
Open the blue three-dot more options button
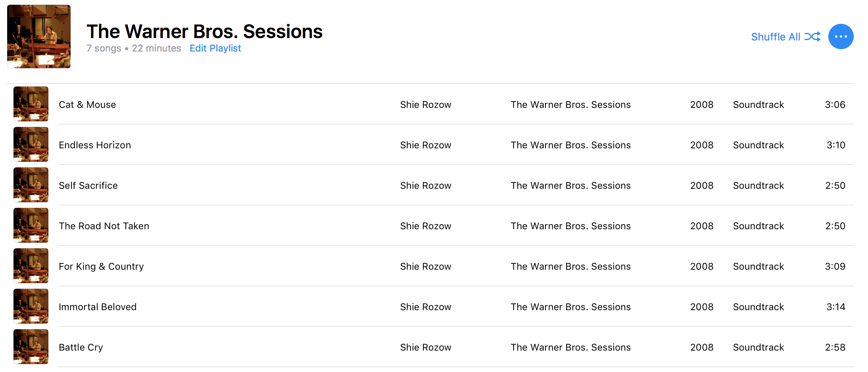841,36
